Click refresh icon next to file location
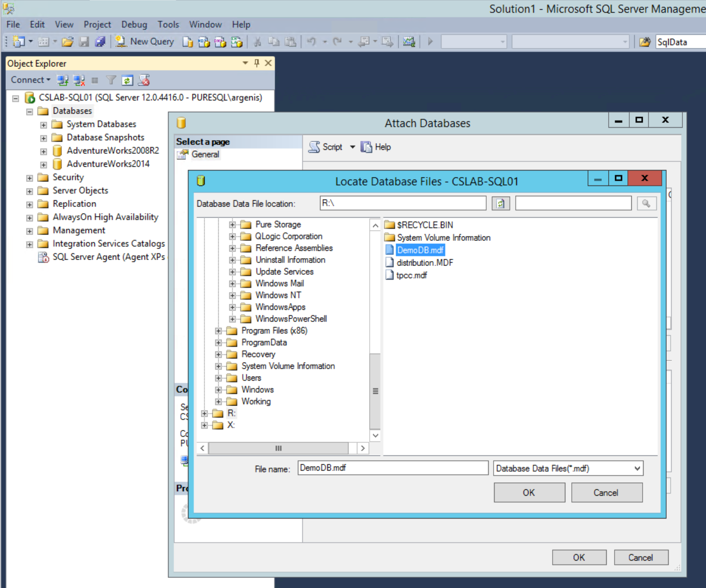Screen dimensions: 706x588 click(x=500, y=204)
